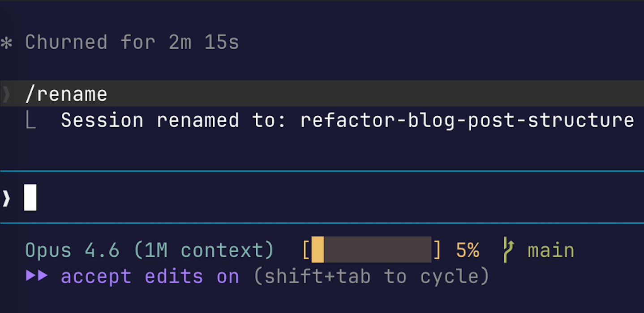Click the dimmed chevron before /rename
The image size is (644, 313).
6,94
